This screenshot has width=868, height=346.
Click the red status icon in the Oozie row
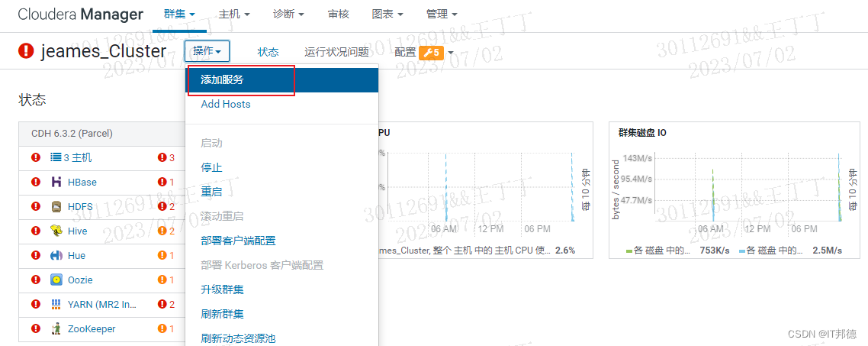point(36,280)
